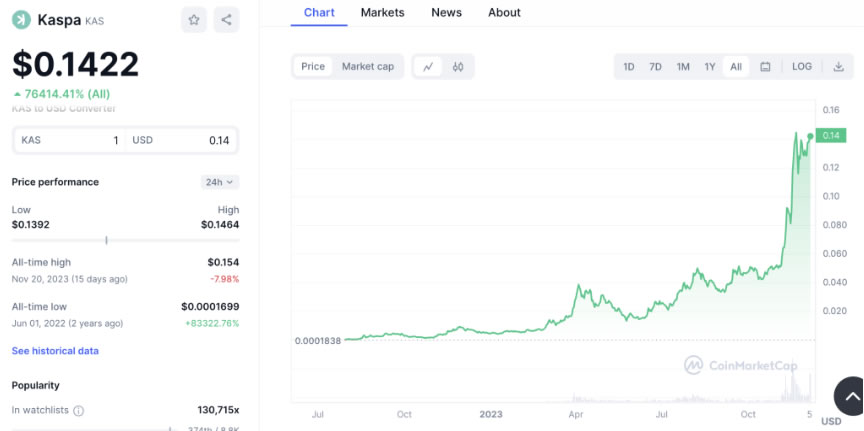
Task: Select the 1D time range
Action: click(x=628, y=67)
